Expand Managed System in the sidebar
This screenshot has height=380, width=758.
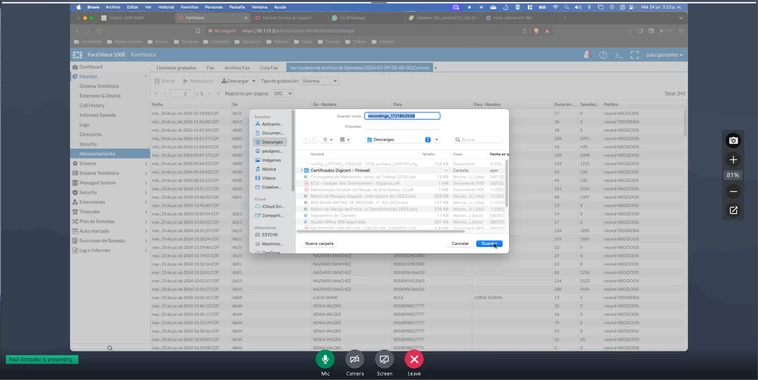click(x=110, y=183)
